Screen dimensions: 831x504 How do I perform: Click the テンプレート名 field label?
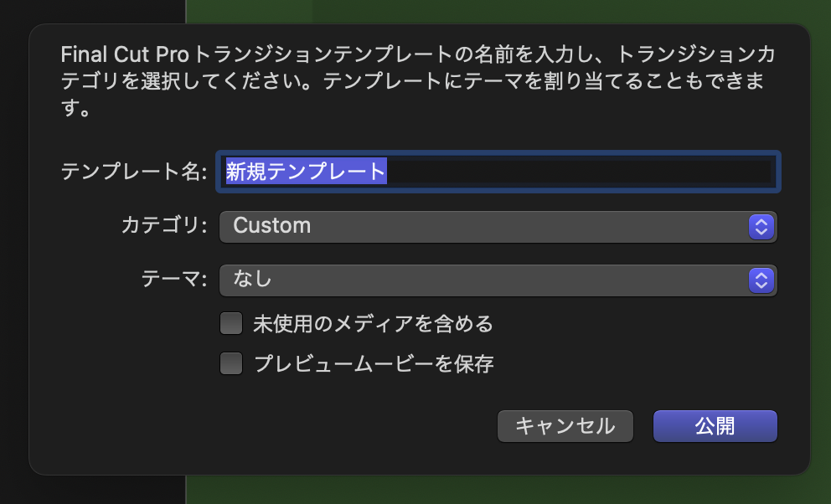pyautogui.click(x=133, y=172)
